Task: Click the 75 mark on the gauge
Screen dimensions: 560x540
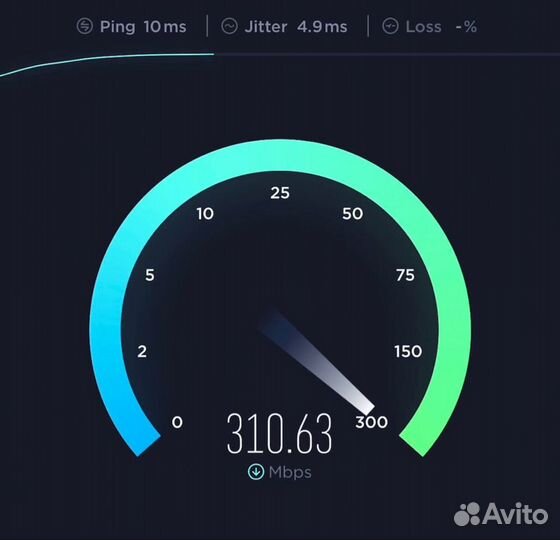Action: (405, 275)
